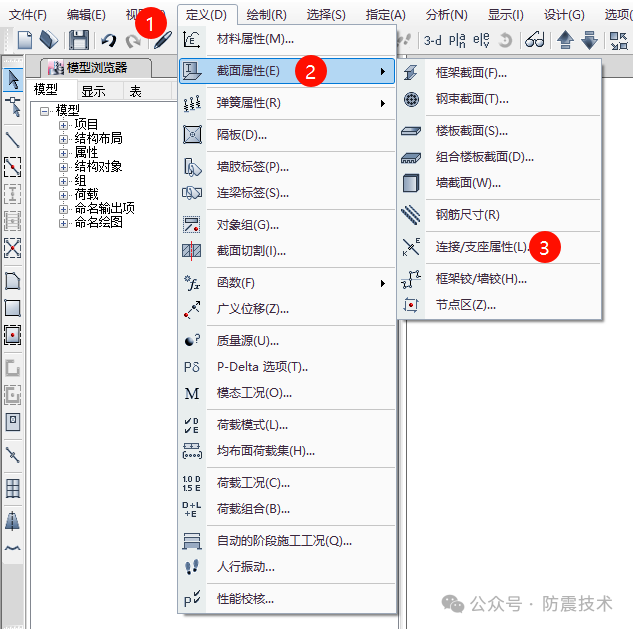Viewport: 633px width, 629px height.
Task: Open the 设计(G) menu
Action: [564, 15]
